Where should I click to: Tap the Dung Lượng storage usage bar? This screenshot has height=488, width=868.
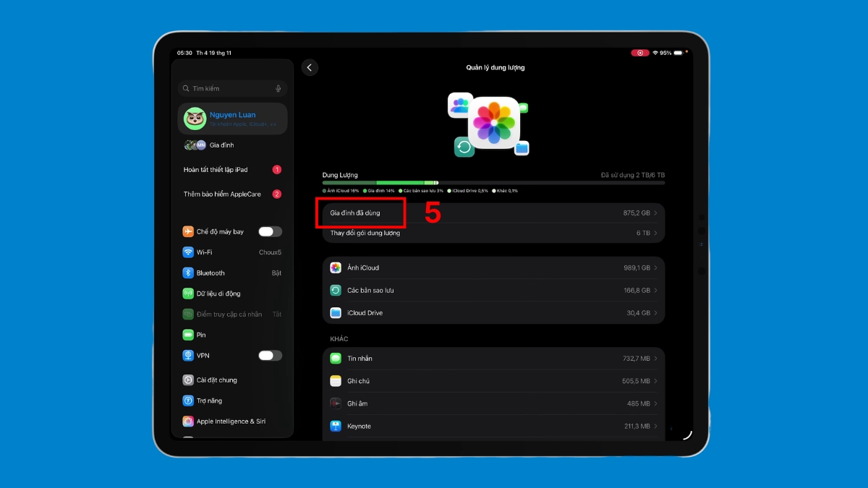pyautogui.click(x=493, y=183)
